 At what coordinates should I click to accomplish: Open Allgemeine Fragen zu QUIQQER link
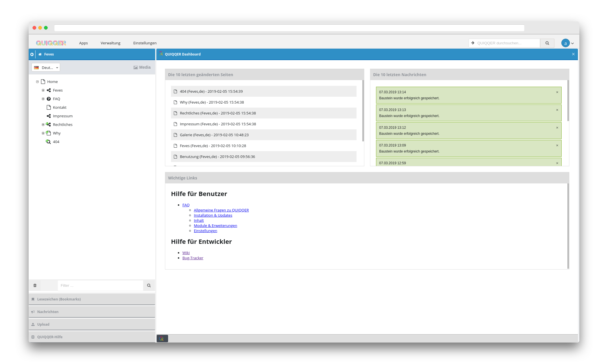coord(221,210)
